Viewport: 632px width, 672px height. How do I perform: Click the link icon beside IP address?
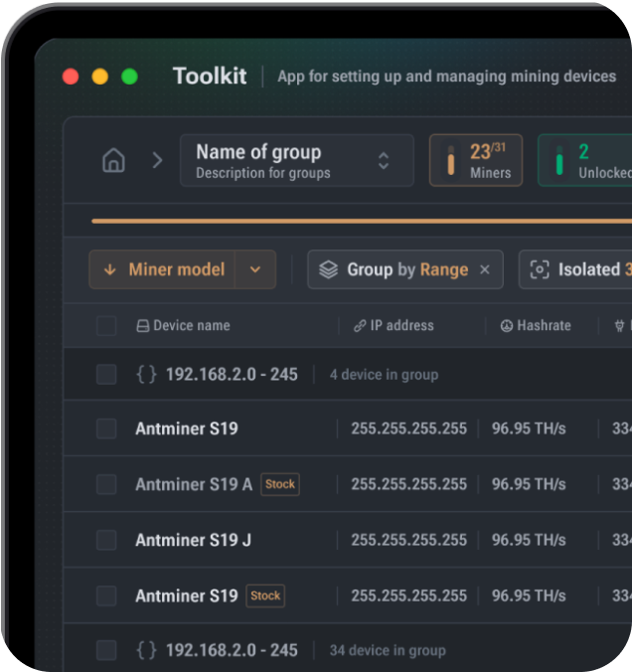pos(360,326)
